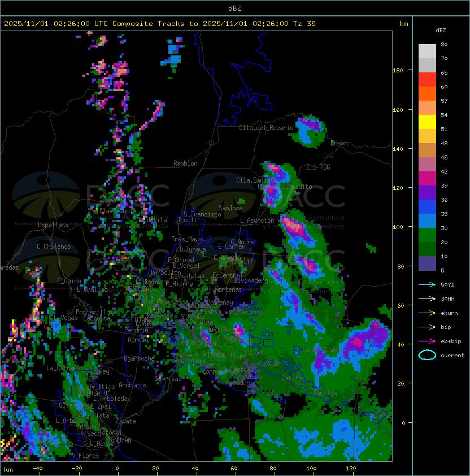
Task: Click the 'C_Chilenos' map label
Action: pos(54,246)
